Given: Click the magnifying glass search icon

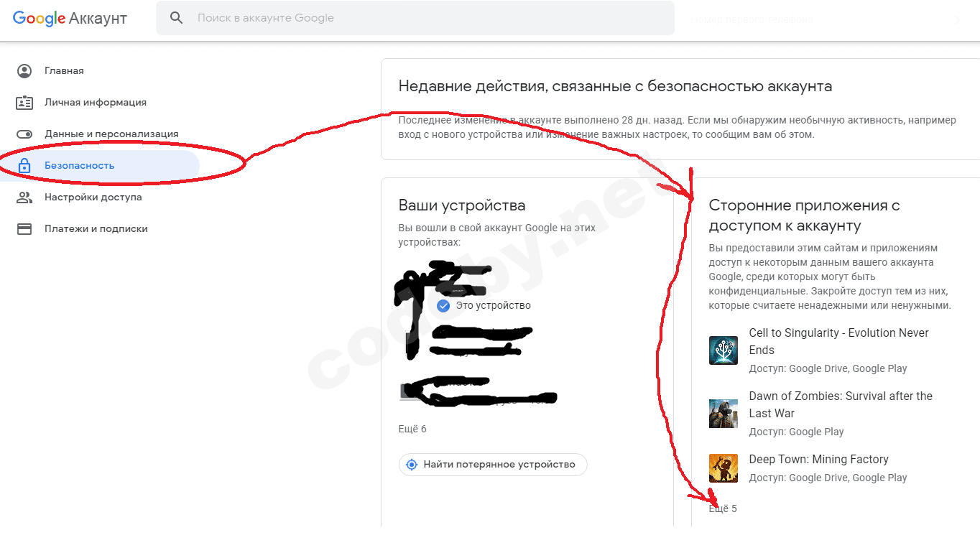Looking at the screenshot, I should (177, 18).
